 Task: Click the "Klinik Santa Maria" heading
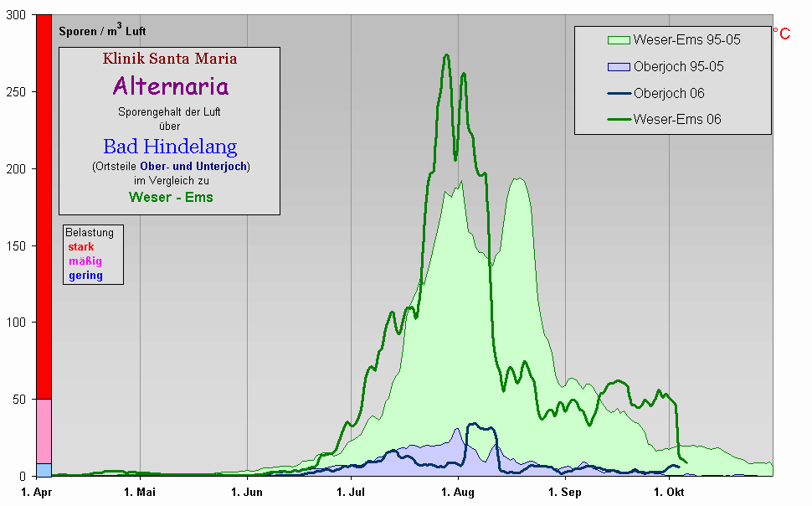pyautogui.click(x=170, y=59)
